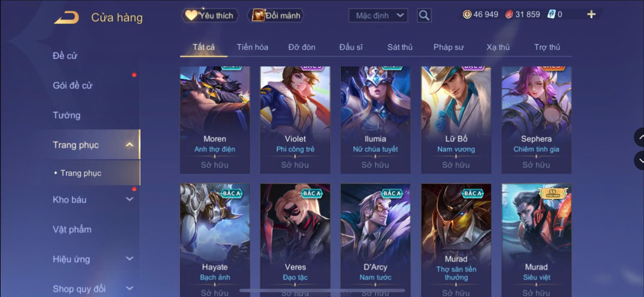Open the Mặc định sort dropdown

coord(378,15)
